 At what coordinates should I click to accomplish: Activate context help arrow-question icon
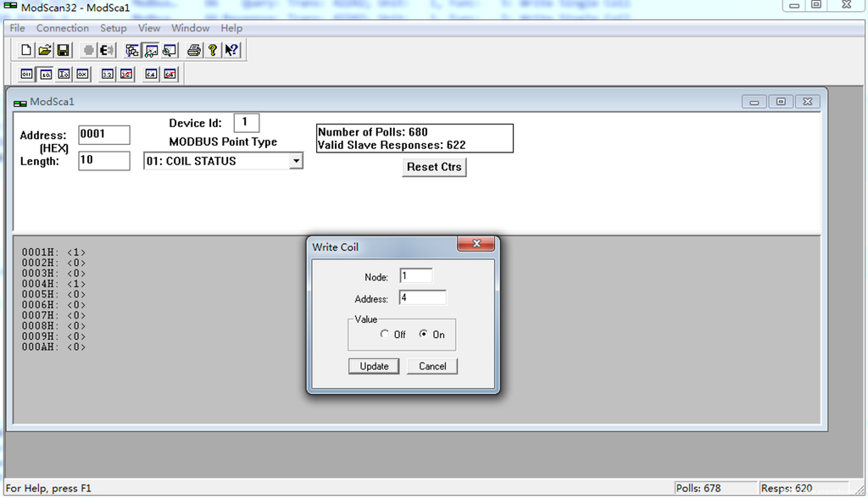(x=231, y=51)
